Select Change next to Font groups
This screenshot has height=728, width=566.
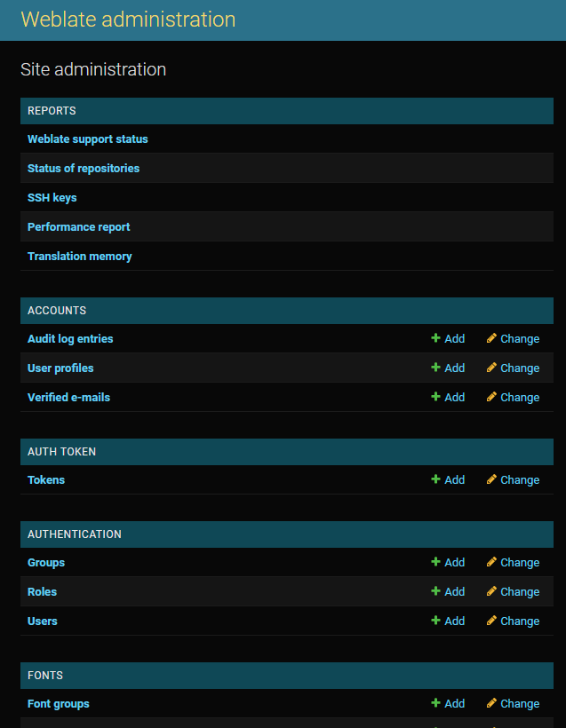[x=519, y=703]
